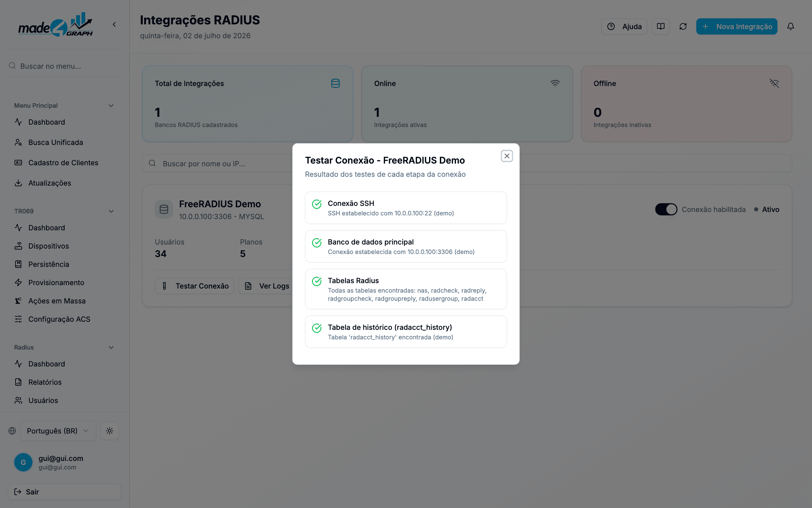Click the globe language icon
The height and width of the screenshot is (508, 812).
point(12,431)
